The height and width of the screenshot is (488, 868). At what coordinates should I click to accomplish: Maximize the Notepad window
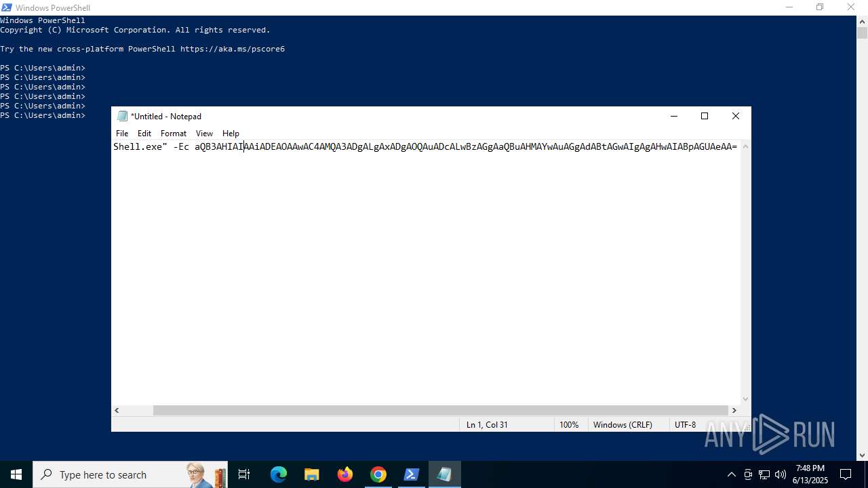705,116
